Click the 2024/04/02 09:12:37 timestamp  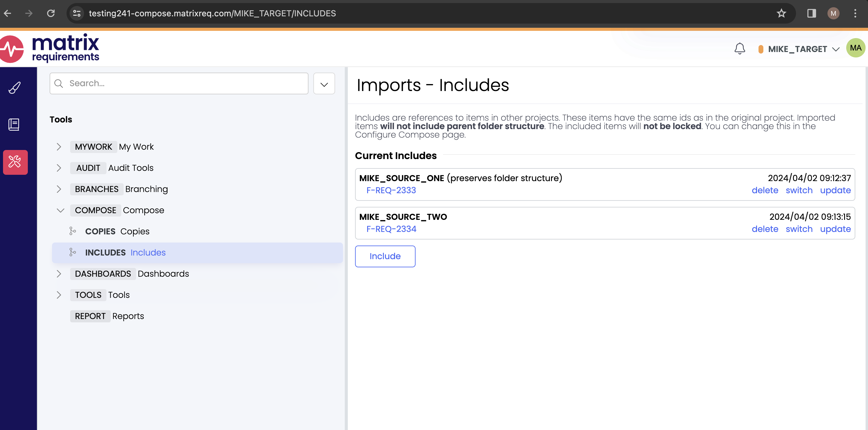(x=809, y=178)
